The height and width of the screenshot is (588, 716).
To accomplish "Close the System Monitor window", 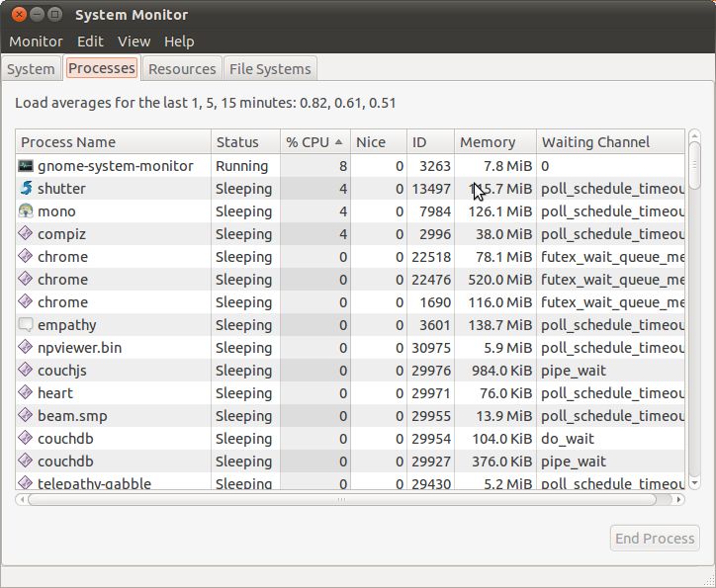I will coord(19,15).
